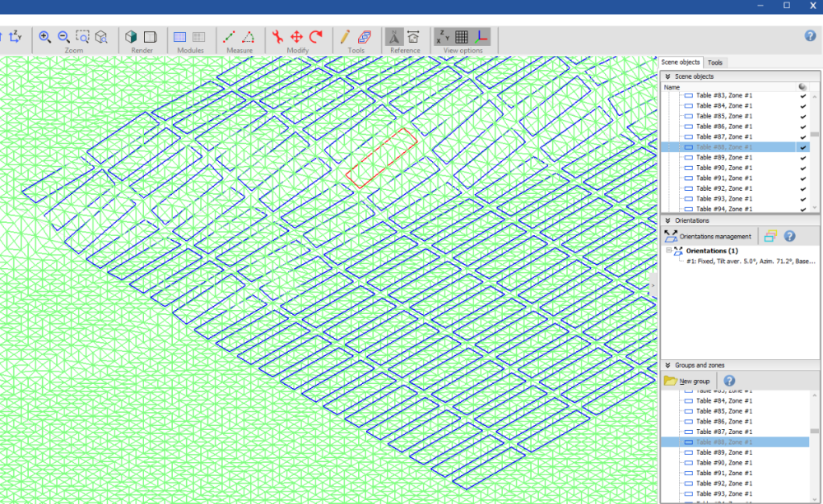Image resolution: width=823 pixels, height=504 pixels.
Task: Select the Scene objects tab
Action: [x=681, y=62]
